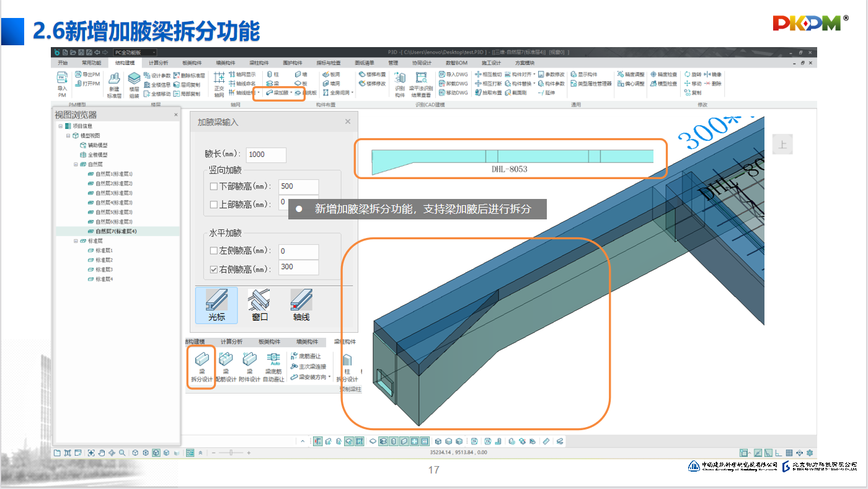The height and width of the screenshot is (489, 868).
Task: Uncheck the 右侧腋高 checkbox
Action: point(214,270)
